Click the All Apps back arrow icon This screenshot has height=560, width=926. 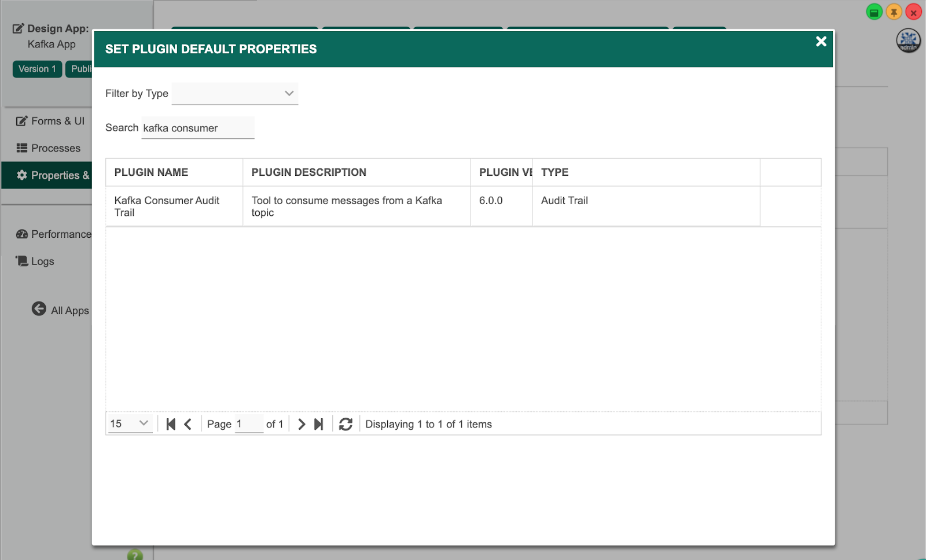tap(39, 309)
